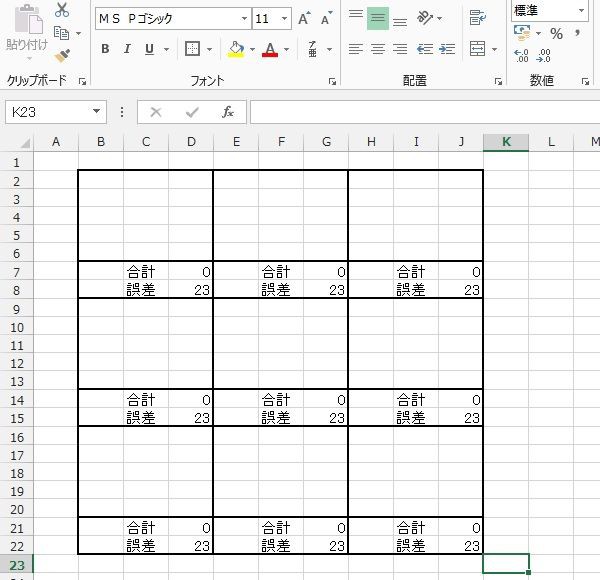Select column B header
This screenshot has width=600, height=580.
point(101,142)
